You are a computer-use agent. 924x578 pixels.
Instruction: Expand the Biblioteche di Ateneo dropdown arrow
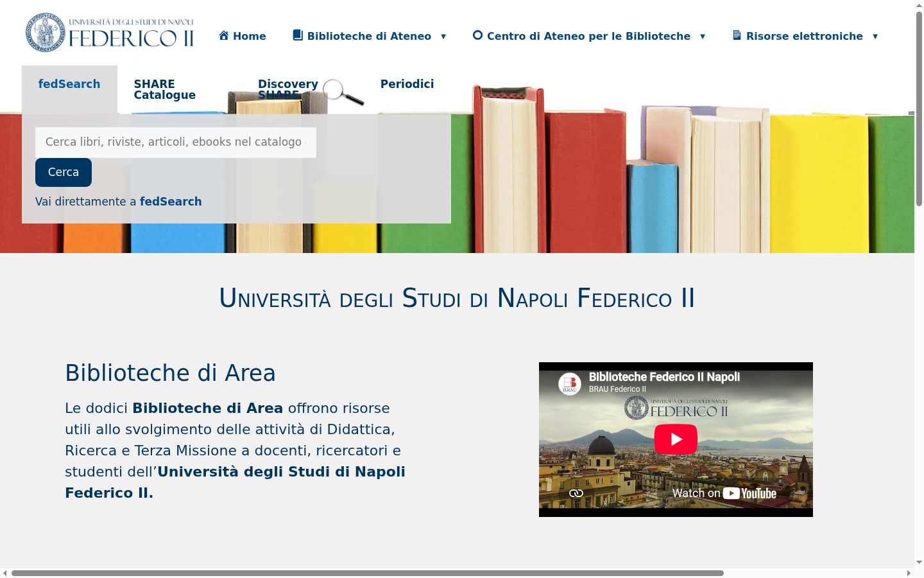point(443,37)
